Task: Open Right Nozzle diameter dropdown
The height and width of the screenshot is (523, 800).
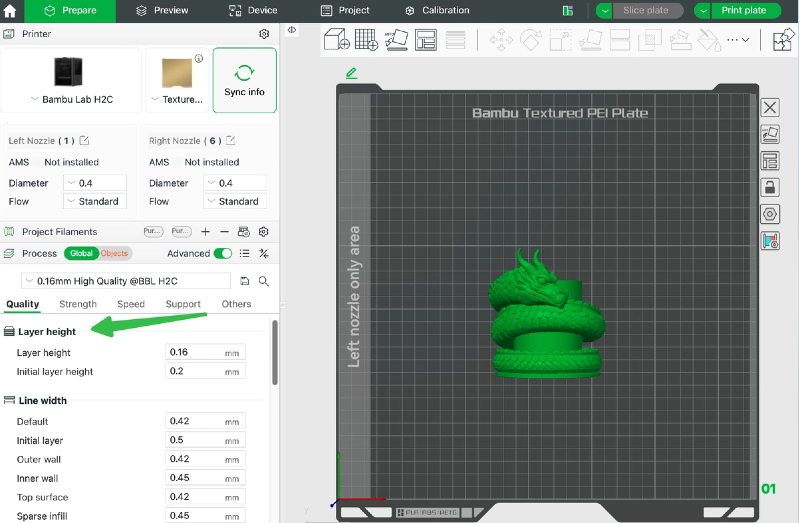Action: coord(235,183)
